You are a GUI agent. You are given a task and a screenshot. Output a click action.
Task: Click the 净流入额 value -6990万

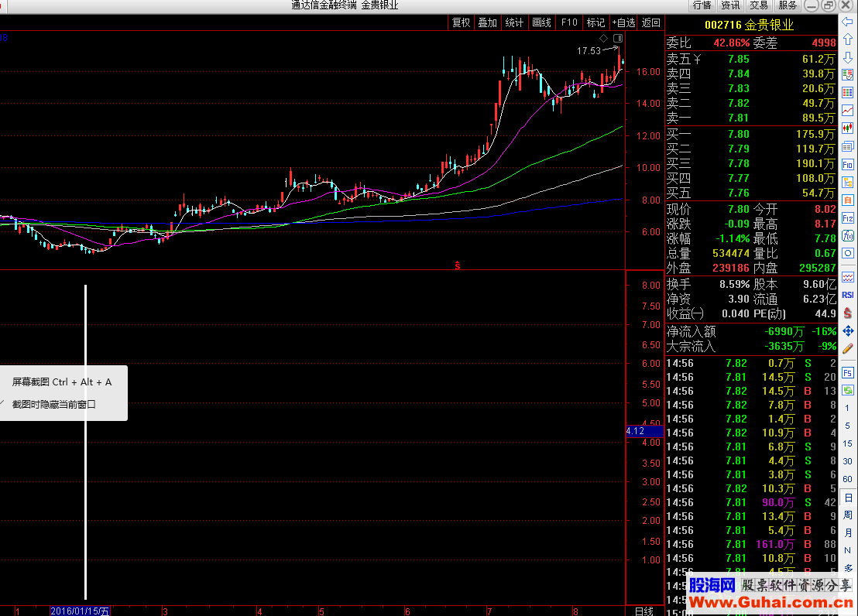(784, 331)
